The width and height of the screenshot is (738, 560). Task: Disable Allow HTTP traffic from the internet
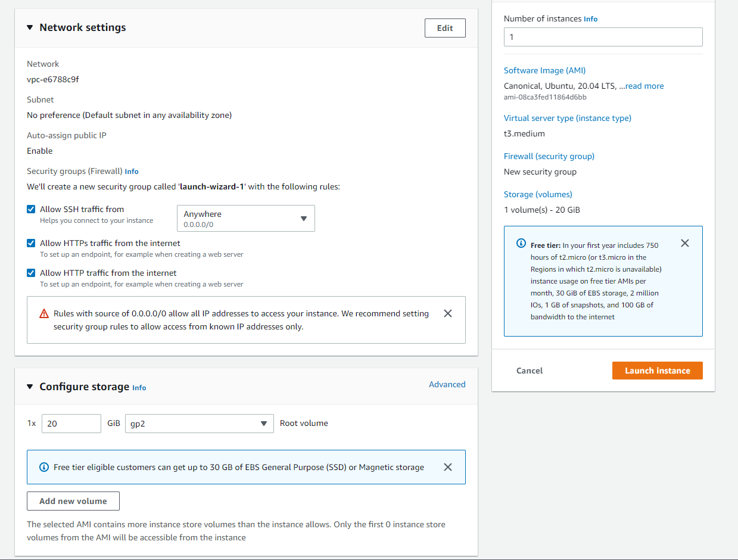[31, 273]
